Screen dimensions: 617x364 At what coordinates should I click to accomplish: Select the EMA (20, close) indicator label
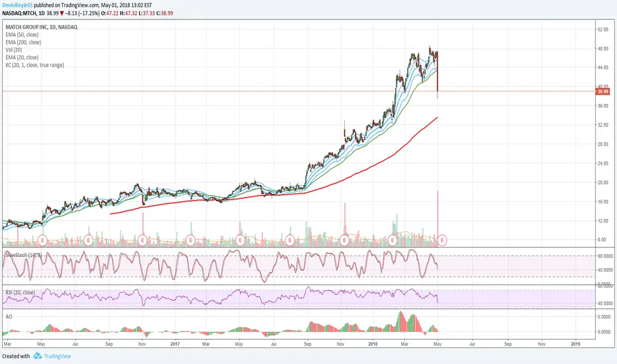(22, 58)
